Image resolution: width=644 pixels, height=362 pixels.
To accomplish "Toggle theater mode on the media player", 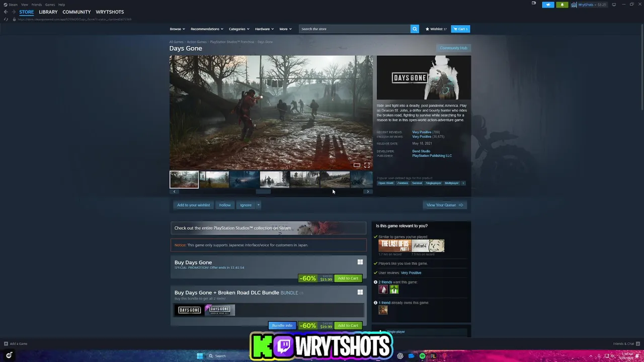I will tap(357, 165).
